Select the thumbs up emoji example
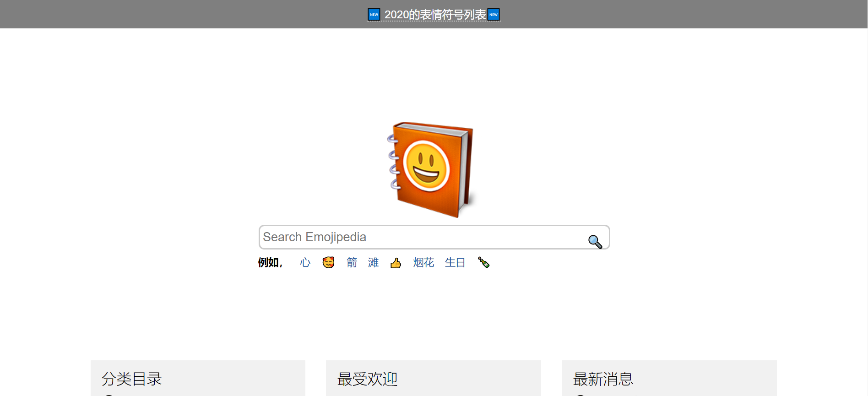 396,263
